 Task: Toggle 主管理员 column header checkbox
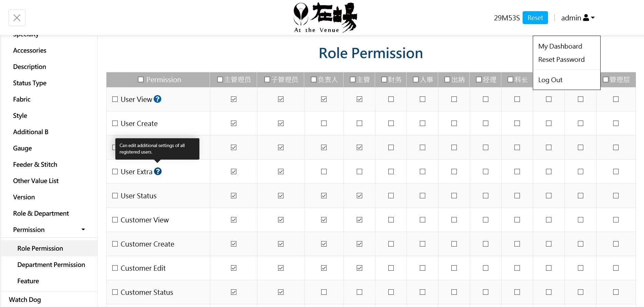click(x=220, y=79)
